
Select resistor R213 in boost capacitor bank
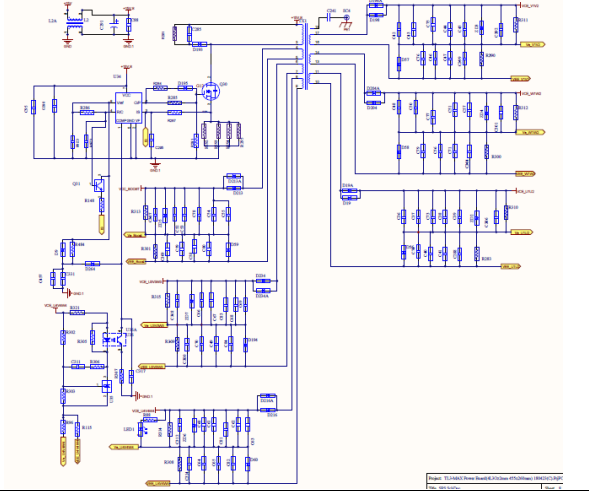[x=145, y=212]
